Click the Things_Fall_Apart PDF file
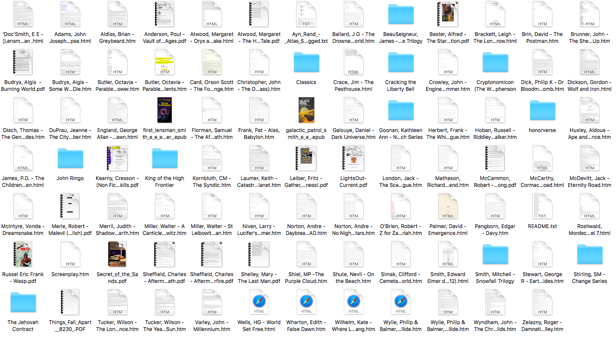The width and height of the screenshot is (616, 364). (x=70, y=302)
